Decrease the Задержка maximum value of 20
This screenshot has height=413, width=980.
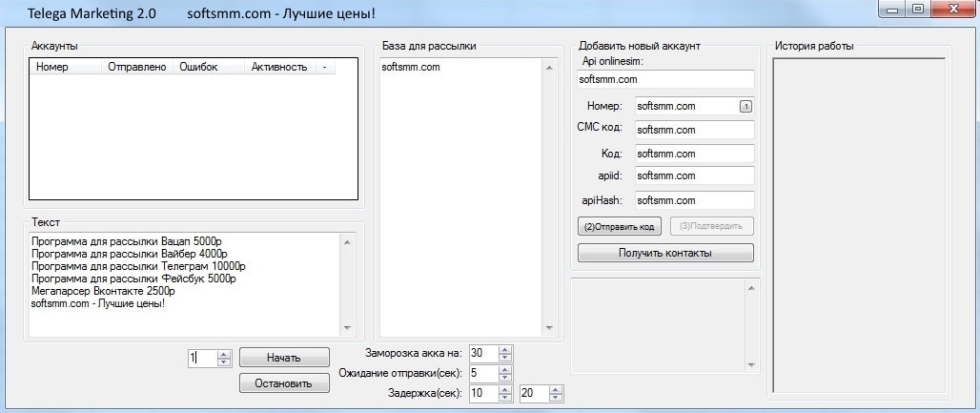click(555, 397)
